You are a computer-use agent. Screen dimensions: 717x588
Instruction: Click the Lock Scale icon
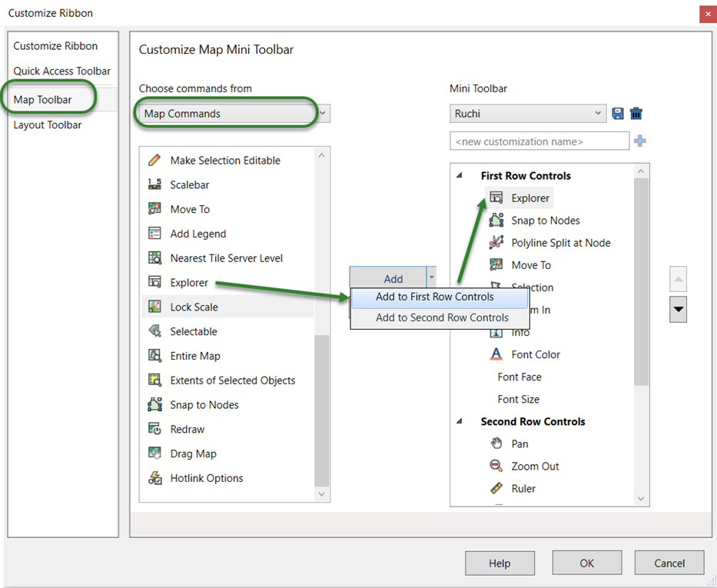[155, 307]
